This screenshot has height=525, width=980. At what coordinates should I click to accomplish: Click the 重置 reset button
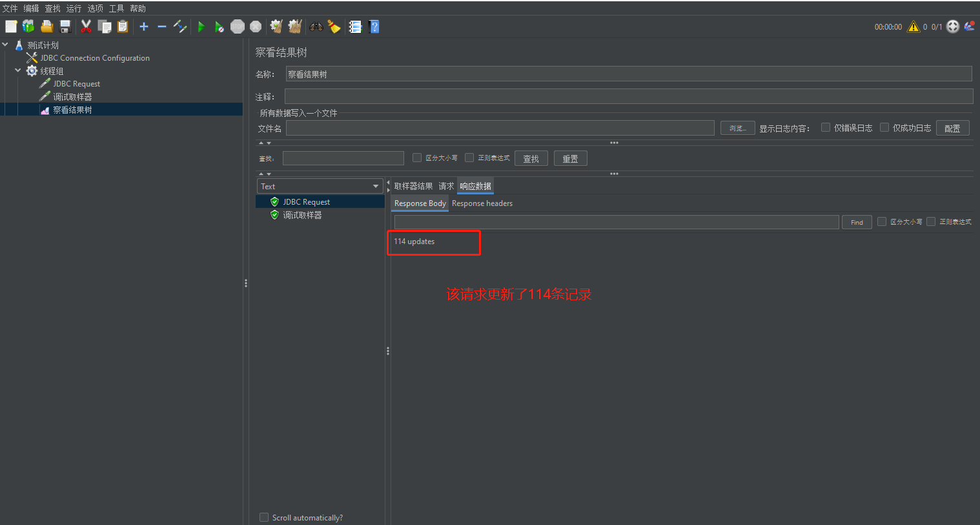570,158
